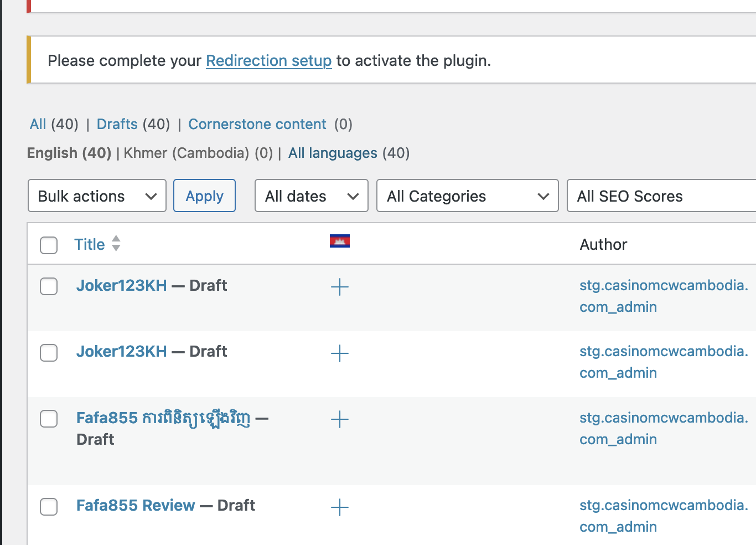Image resolution: width=756 pixels, height=545 pixels.
Task: Expand the All Categories dropdown
Action: [x=467, y=196]
